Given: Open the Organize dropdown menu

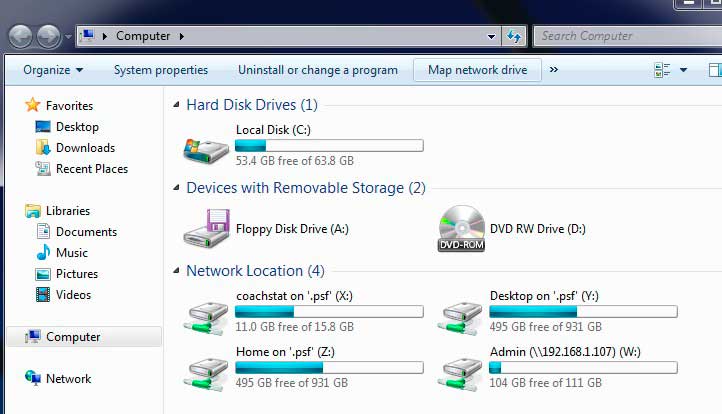Looking at the screenshot, I should click(x=53, y=70).
